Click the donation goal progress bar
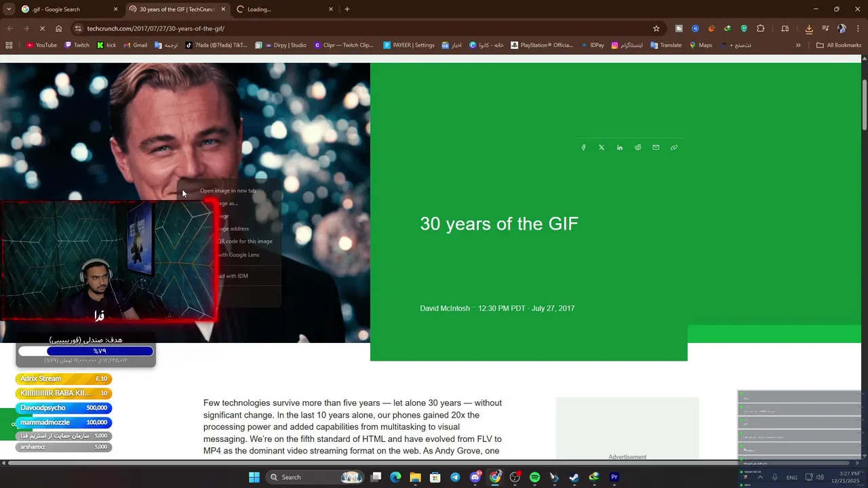 86,351
